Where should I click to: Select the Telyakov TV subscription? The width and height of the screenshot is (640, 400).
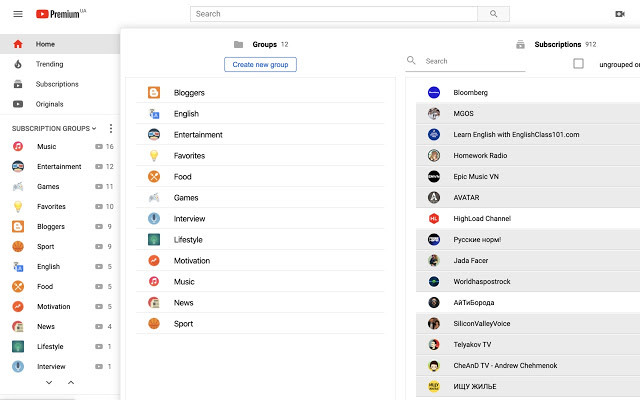[x=528, y=344]
